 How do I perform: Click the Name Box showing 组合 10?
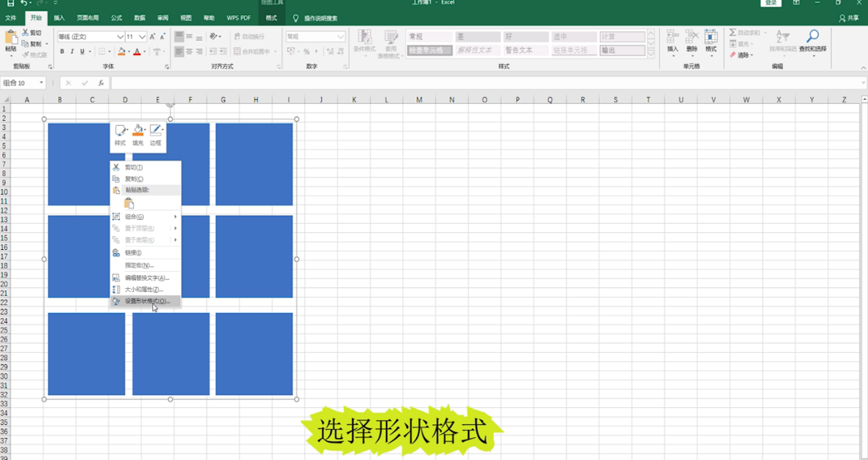pos(24,83)
